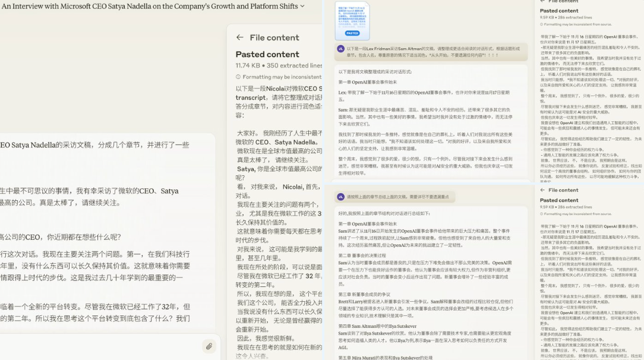
Task: Click the JL avatar on the '请按照上面的章节总结' message
Action: (x=340, y=197)
